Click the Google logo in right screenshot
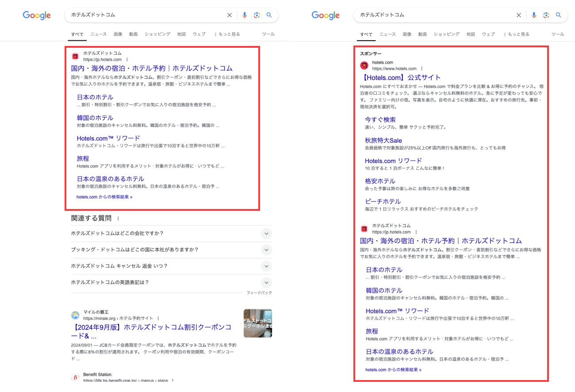575x392 pixels. [326, 15]
